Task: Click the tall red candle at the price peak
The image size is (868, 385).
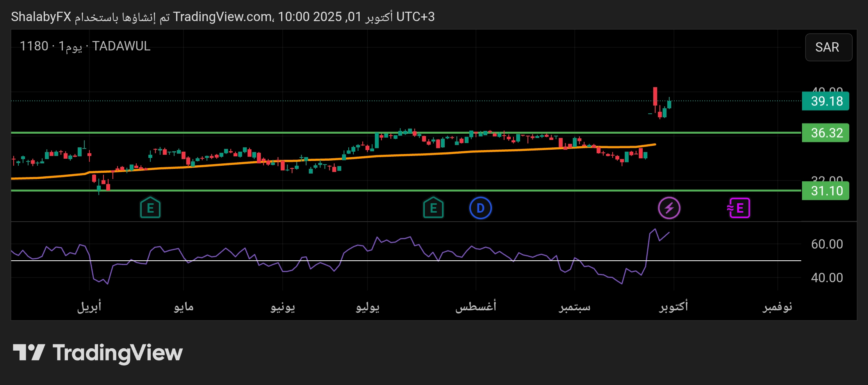Action: (x=655, y=96)
